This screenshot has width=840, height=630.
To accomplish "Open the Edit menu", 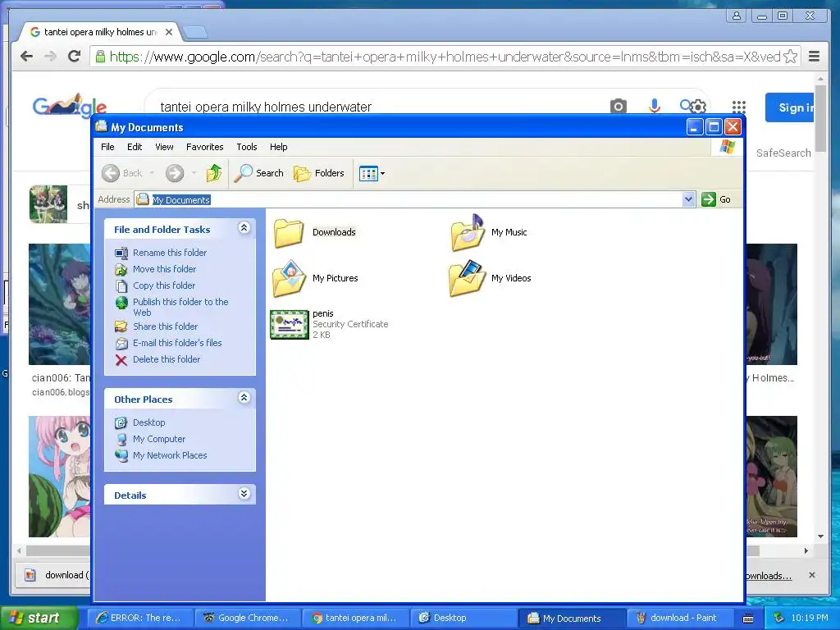I will point(135,147).
